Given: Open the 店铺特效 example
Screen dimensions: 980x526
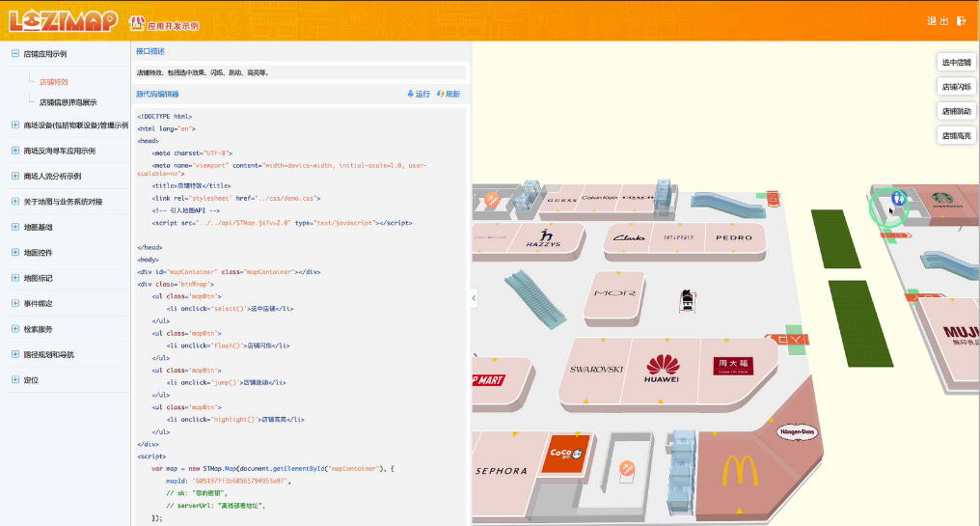Looking at the screenshot, I should [x=54, y=82].
